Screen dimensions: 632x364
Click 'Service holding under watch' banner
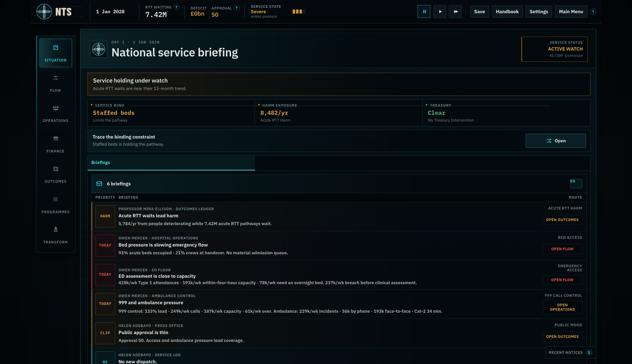[x=339, y=84]
